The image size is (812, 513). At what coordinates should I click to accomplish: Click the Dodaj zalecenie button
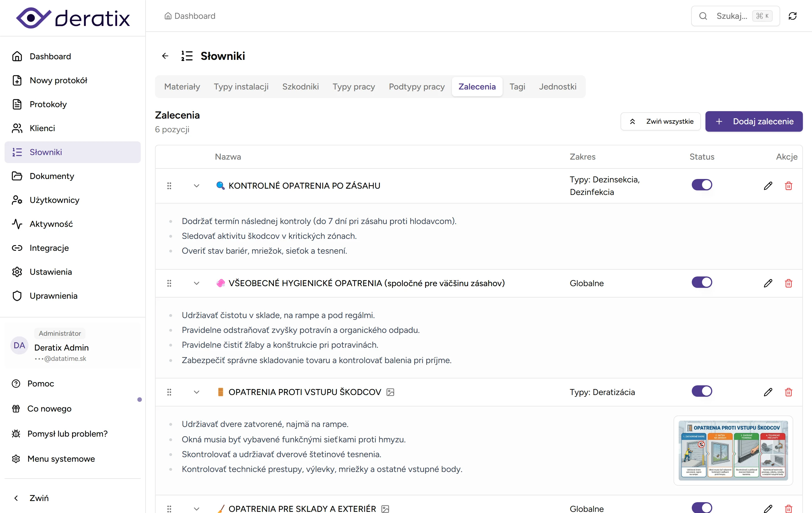(754, 121)
